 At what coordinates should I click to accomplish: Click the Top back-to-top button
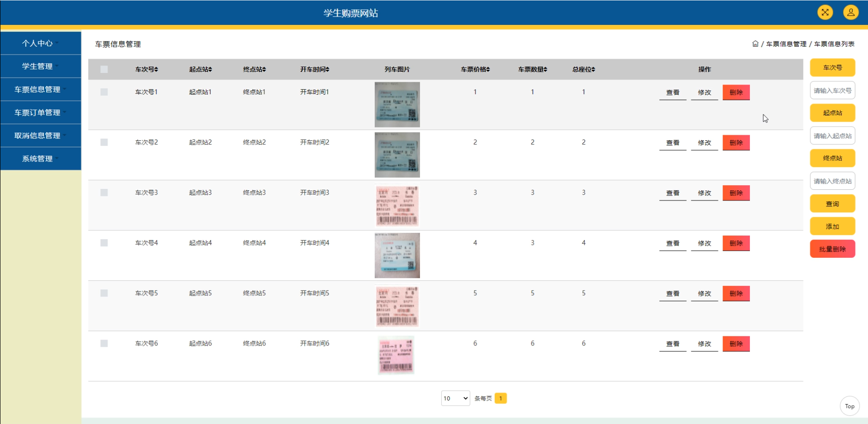pos(850,406)
